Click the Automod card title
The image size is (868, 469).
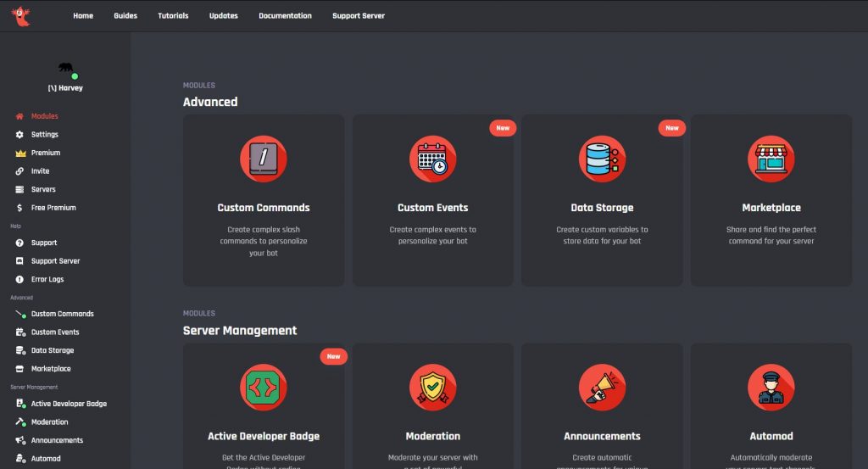tap(771, 436)
